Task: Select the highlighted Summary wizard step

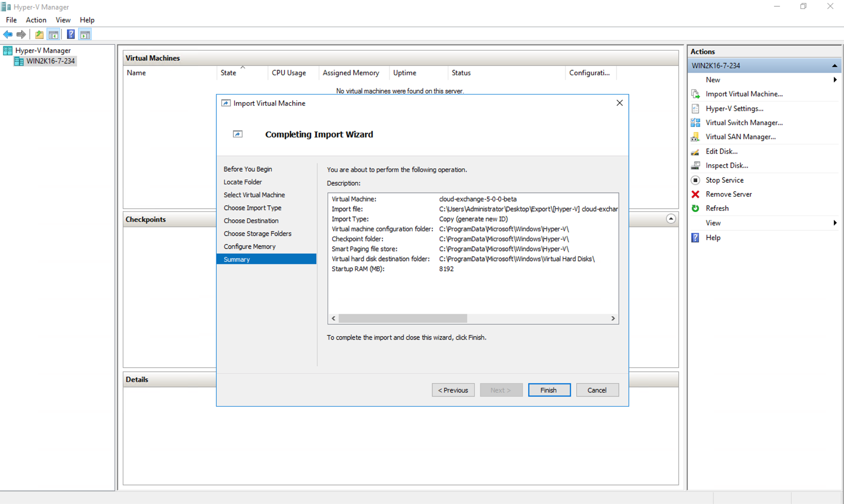Action: (266, 259)
